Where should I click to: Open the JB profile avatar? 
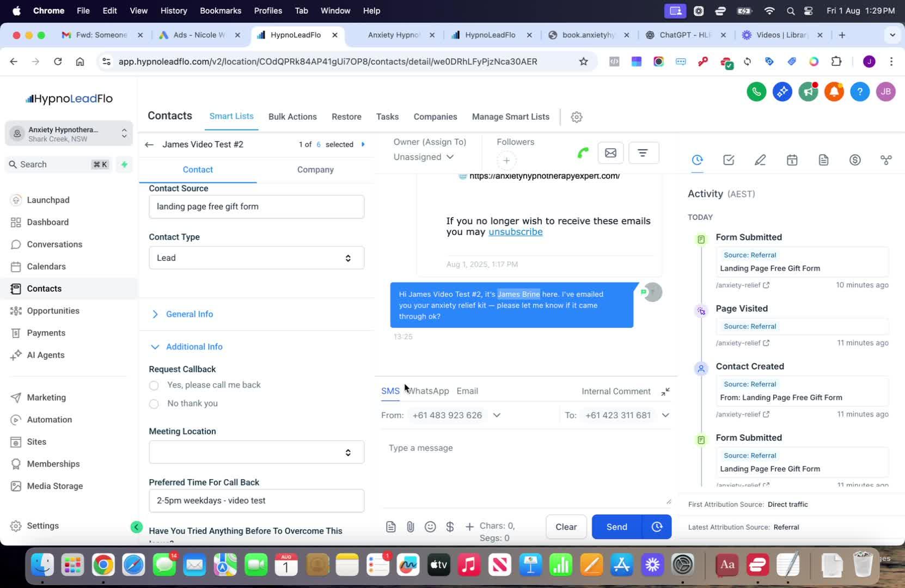coord(886,92)
